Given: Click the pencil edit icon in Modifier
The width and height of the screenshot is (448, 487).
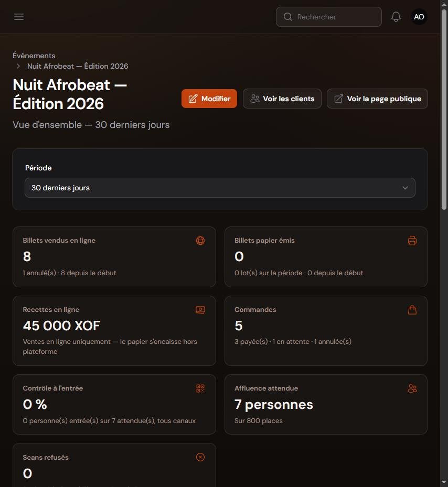Looking at the screenshot, I should tap(193, 99).
